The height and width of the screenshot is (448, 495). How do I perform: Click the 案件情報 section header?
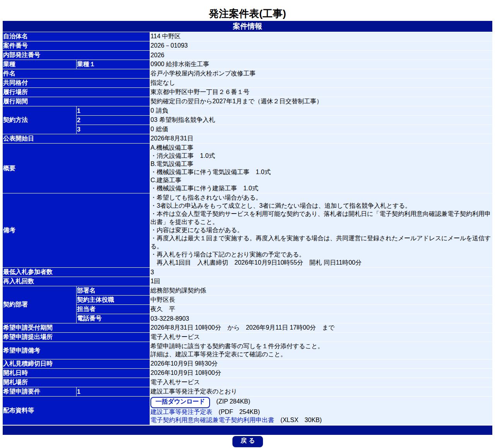coord(247,26)
